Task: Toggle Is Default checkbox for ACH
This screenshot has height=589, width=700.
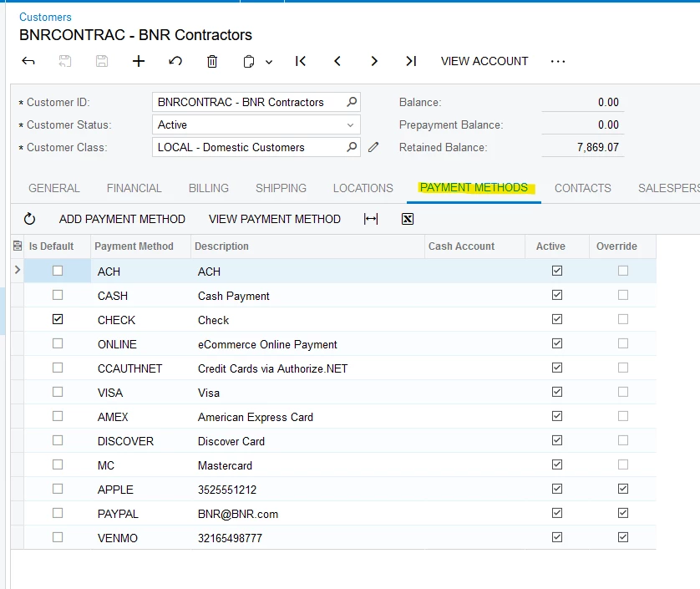Action: point(58,271)
